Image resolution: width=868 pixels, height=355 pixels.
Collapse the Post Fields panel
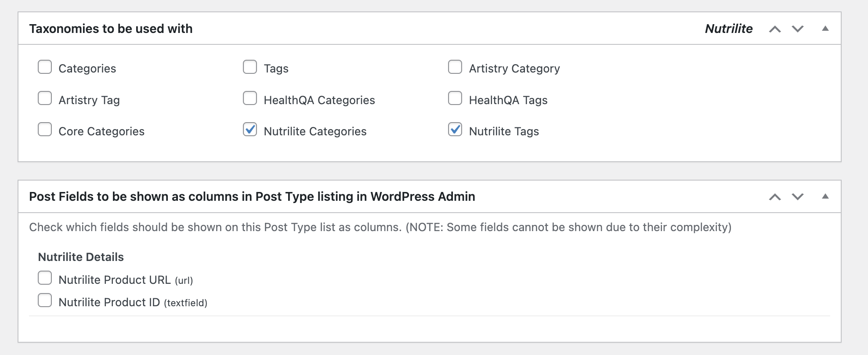[x=825, y=196]
